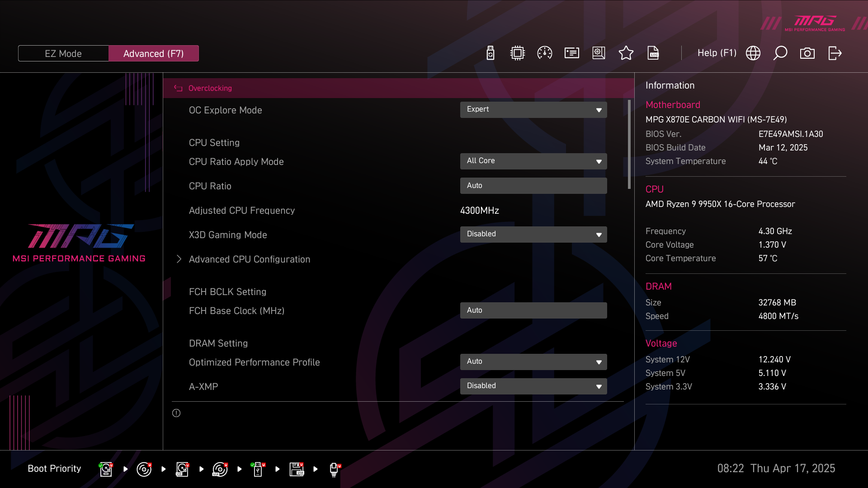Open OC Explore Mode dropdown
The image size is (868, 488).
pos(533,110)
